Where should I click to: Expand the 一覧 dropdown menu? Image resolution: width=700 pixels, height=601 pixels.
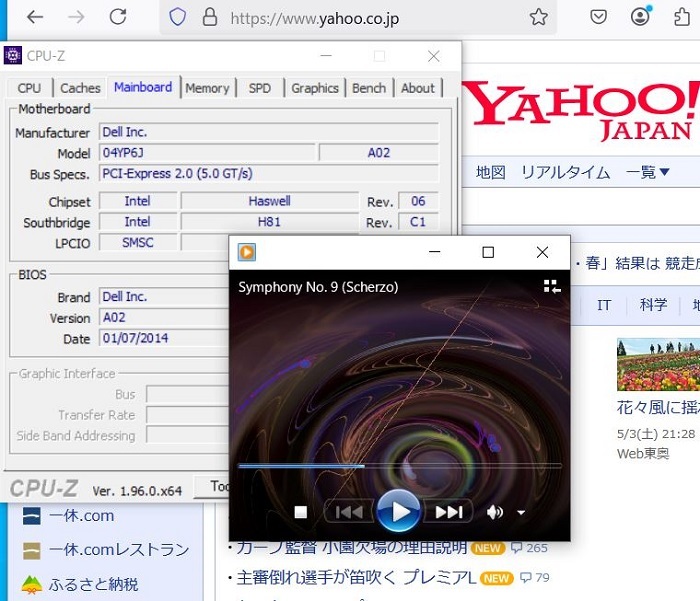647,172
